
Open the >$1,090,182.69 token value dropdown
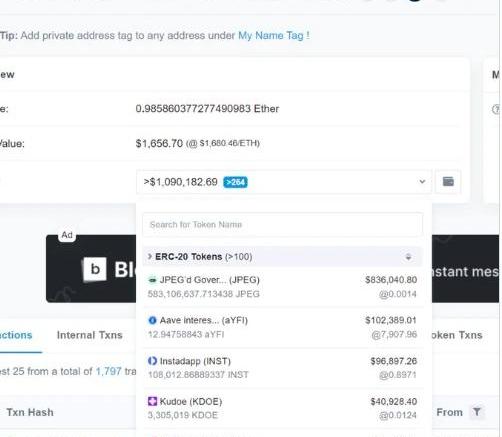pyautogui.click(x=284, y=182)
